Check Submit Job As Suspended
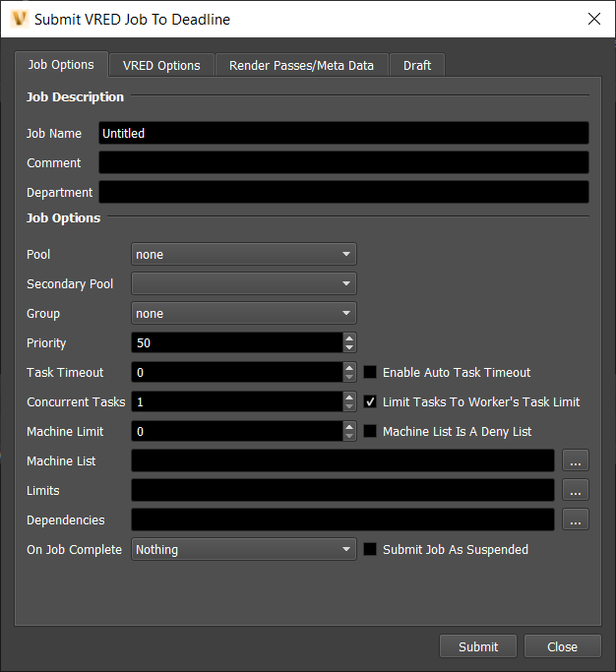The height and width of the screenshot is (672, 616). 371,550
